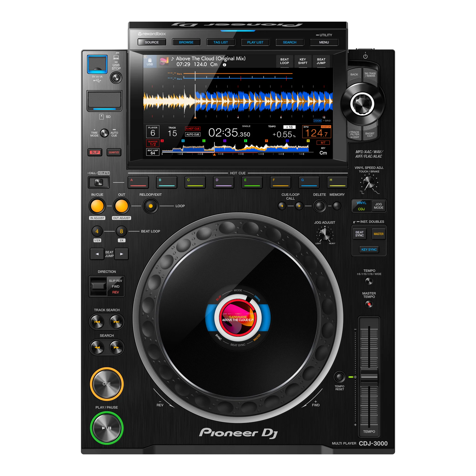The image size is (476, 476).
Task: Touch the jog wheel center display
Action: click(238, 318)
